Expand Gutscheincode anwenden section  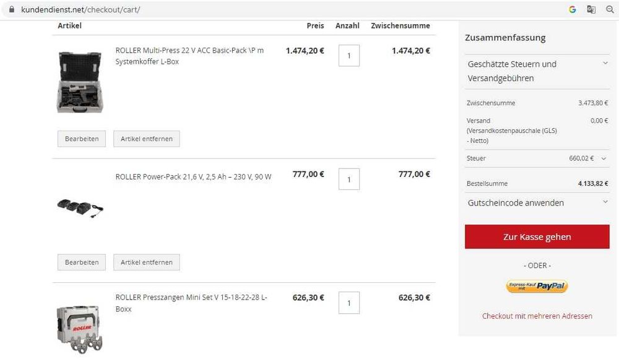(x=605, y=202)
